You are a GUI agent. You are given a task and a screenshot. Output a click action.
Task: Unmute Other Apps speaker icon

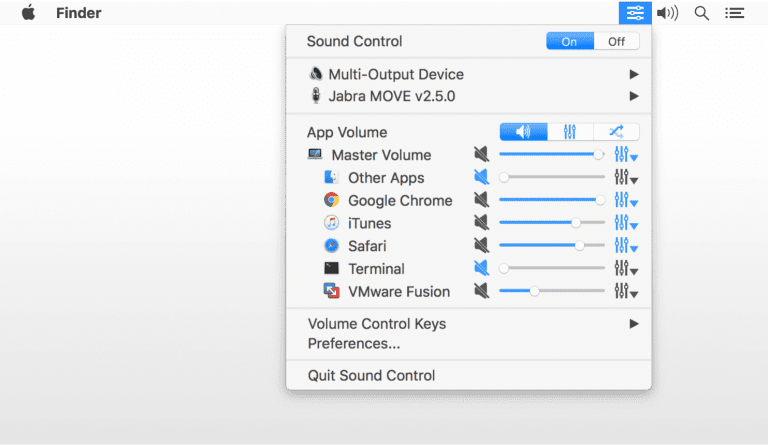click(481, 177)
